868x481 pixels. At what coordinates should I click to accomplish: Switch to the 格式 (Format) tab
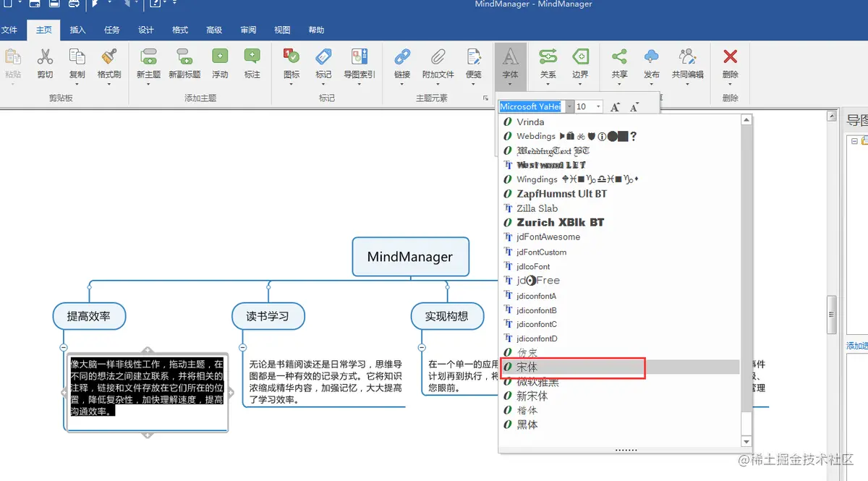(x=180, y=30)
